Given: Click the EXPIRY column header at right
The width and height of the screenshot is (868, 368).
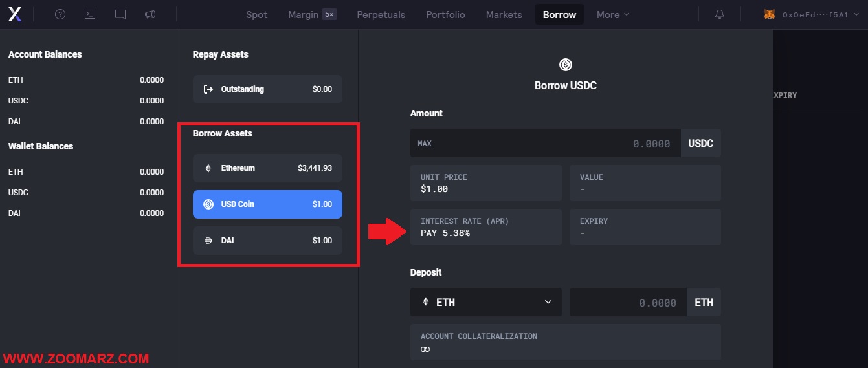Looking at the screenshot, I should pos(785,95).
